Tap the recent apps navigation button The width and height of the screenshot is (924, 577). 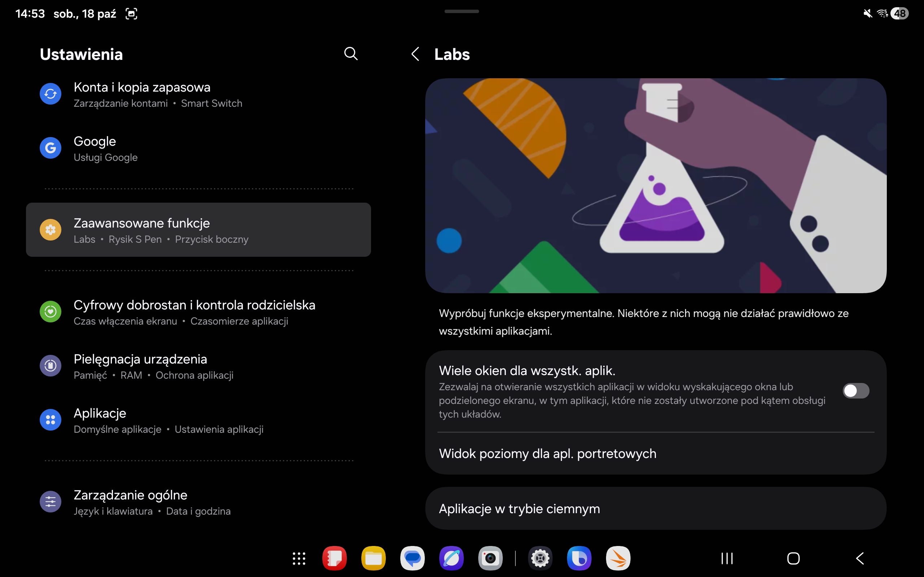(x=727, y=558)
